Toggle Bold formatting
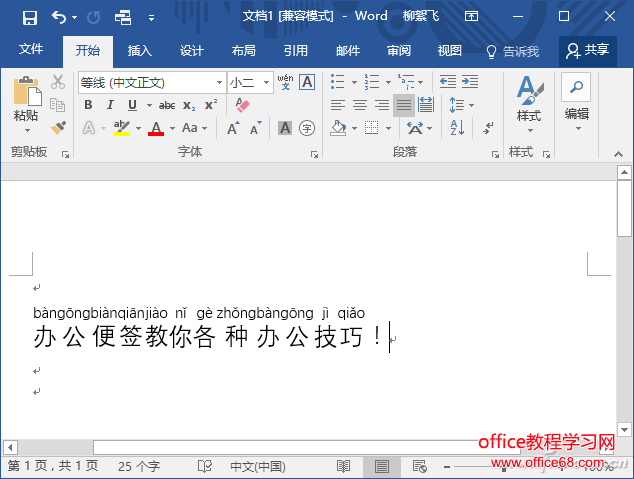Image resolution: width=634 pixels, height=479 pixels. (x=88, y=105)
